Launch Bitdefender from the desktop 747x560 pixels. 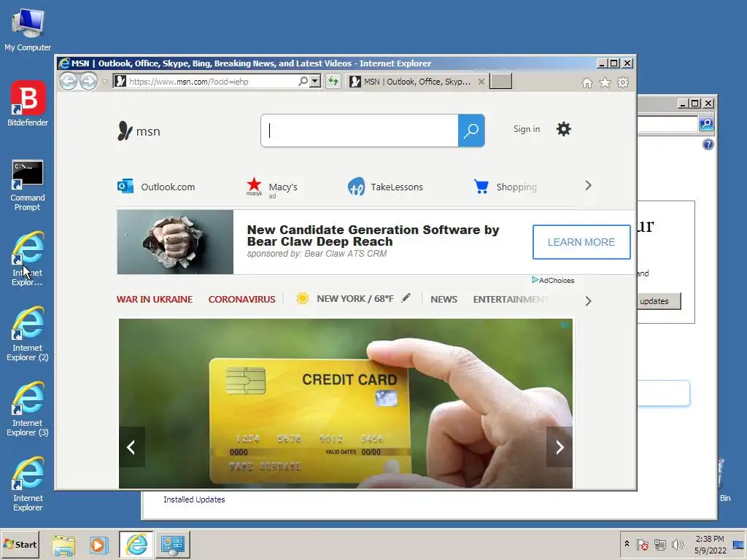[x=28, y=104]
